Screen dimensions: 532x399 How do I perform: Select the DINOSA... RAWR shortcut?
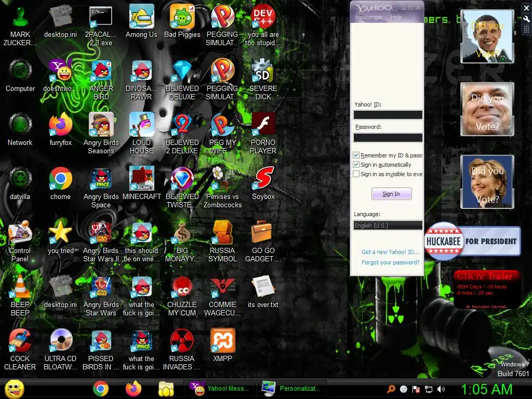pyautogui.click(x=141, y=79)
